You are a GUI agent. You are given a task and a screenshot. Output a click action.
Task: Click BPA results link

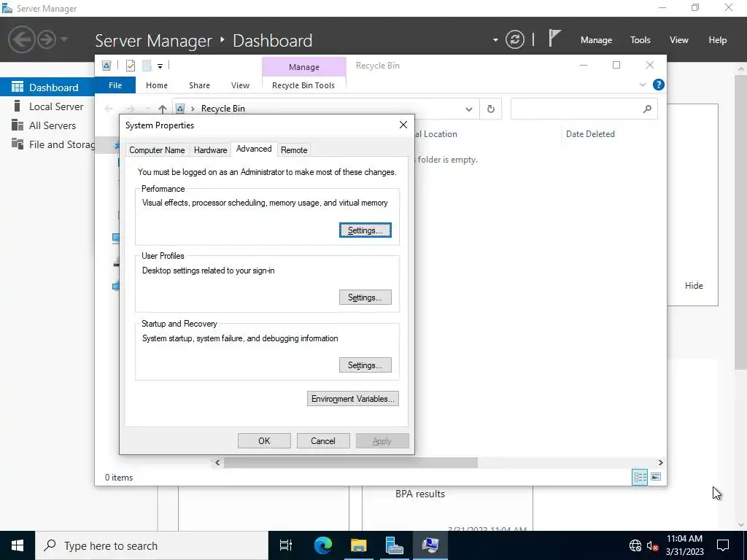pyautogui.click(x=420, y=494)
